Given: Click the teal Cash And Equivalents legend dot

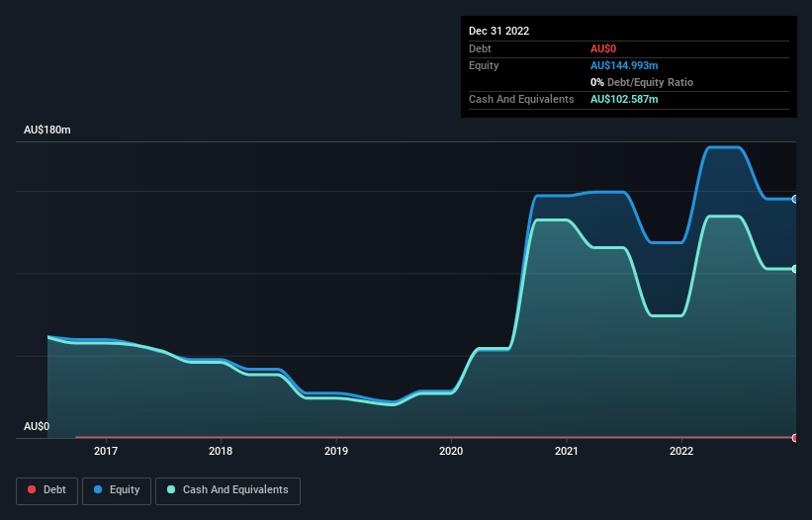Looking at the screenshot, I should (171, 489).
